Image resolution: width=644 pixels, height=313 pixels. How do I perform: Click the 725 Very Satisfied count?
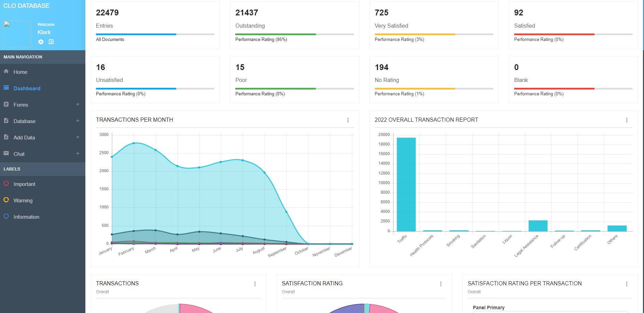point(381,13)
